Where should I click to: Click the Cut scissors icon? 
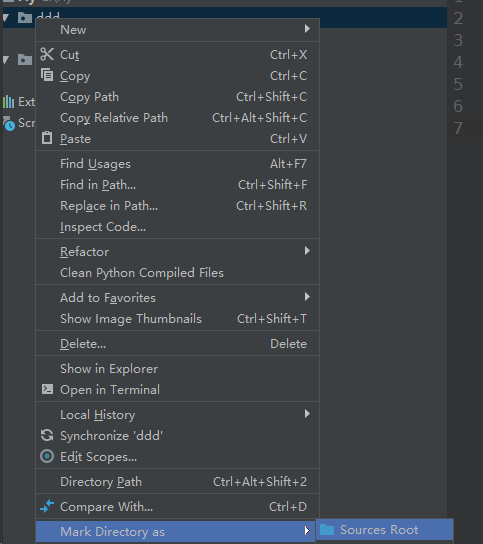[47, 54]
